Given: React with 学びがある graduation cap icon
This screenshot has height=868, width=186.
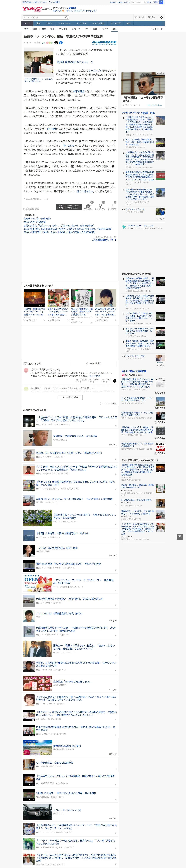Looking at the screenshot, I should click(x=89, y=206).
